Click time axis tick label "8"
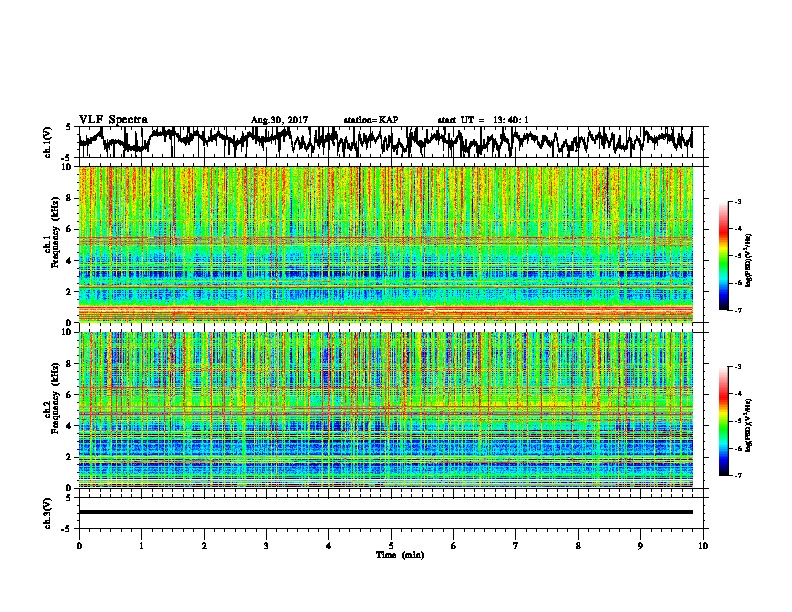The width and height of the screenshot is (792, 612). 578,546
